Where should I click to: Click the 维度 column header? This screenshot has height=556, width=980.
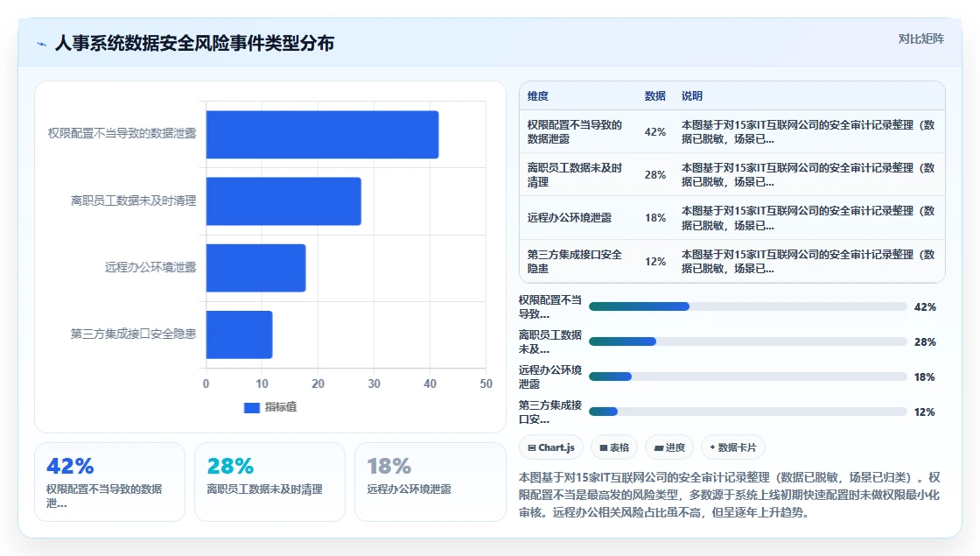[537, 95]
